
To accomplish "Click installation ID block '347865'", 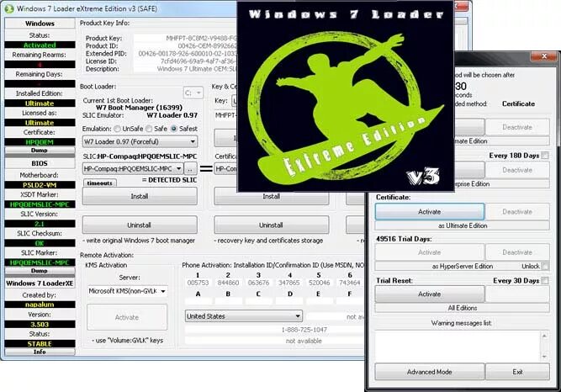I will pos(289,283).
